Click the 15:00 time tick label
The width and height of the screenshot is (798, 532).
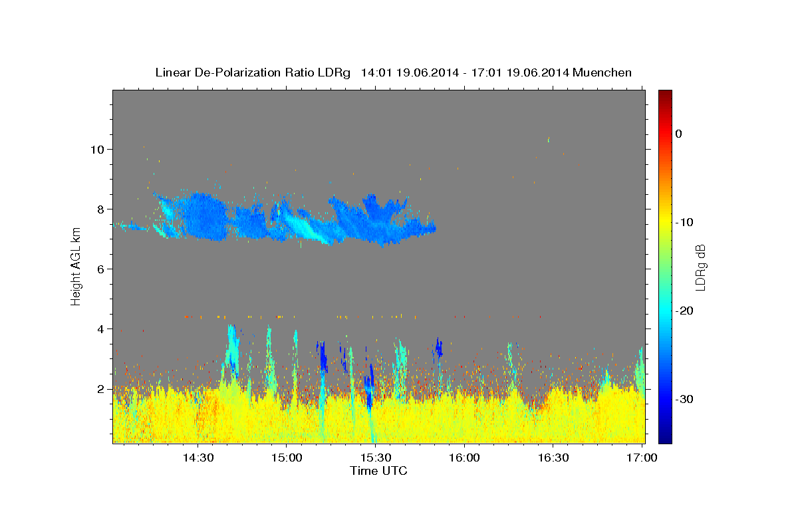[x=287, y=458]
